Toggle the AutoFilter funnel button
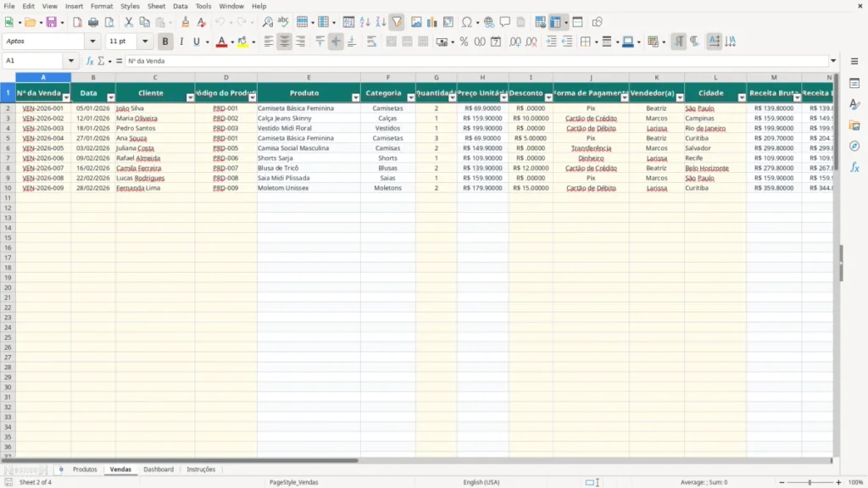The height and width of the screenshot is (488, 868). pyautogui.click(x=397, y=22)
